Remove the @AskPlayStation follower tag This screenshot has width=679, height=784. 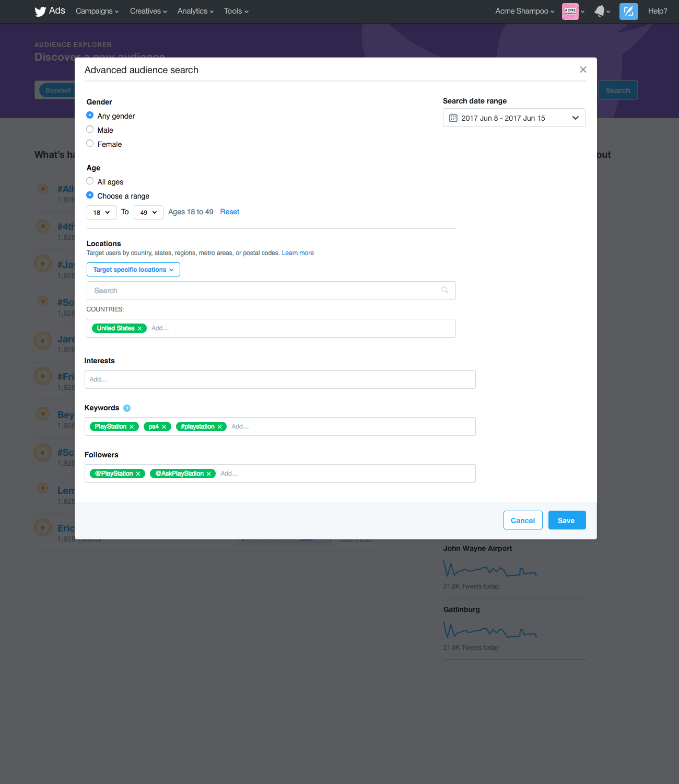(x=208, y=474)
